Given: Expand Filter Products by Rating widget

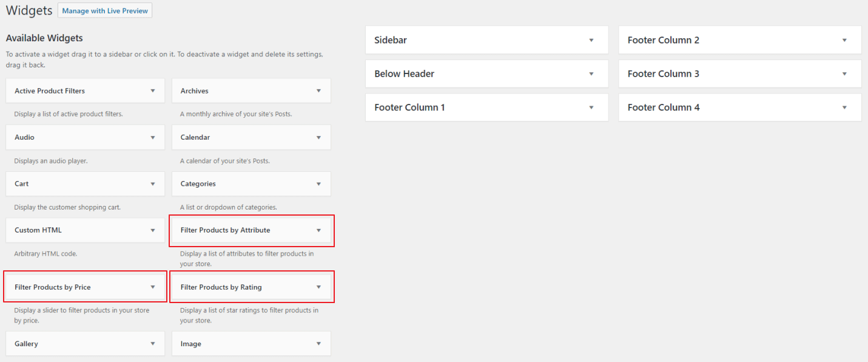Looking at the screenshot, I should (251, 286).
